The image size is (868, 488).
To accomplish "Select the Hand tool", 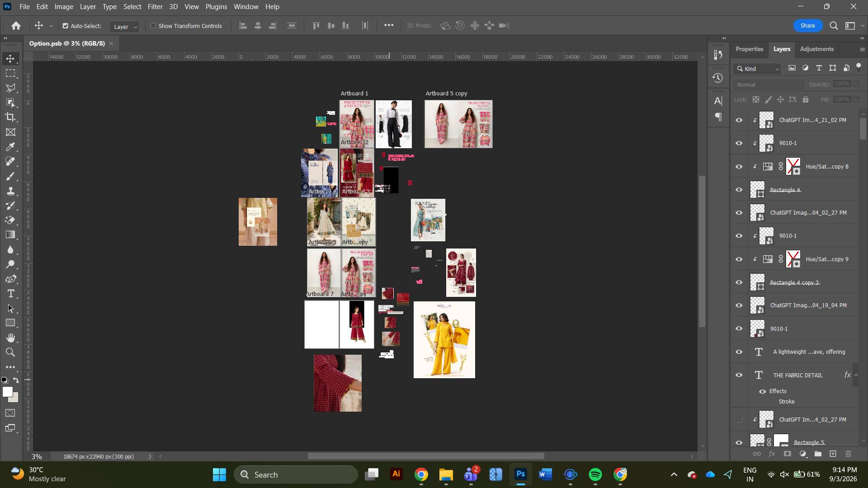I will (10, 338).
